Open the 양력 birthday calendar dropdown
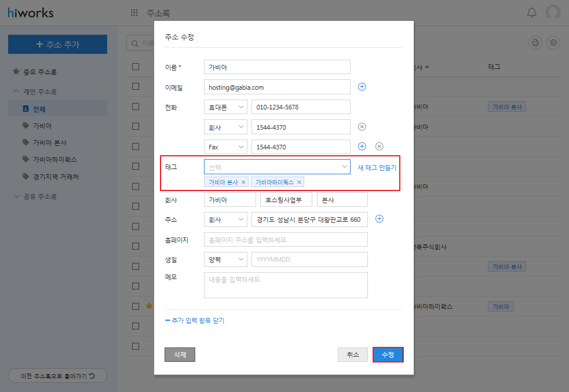The image size is (569, 392). coord(225,259)
